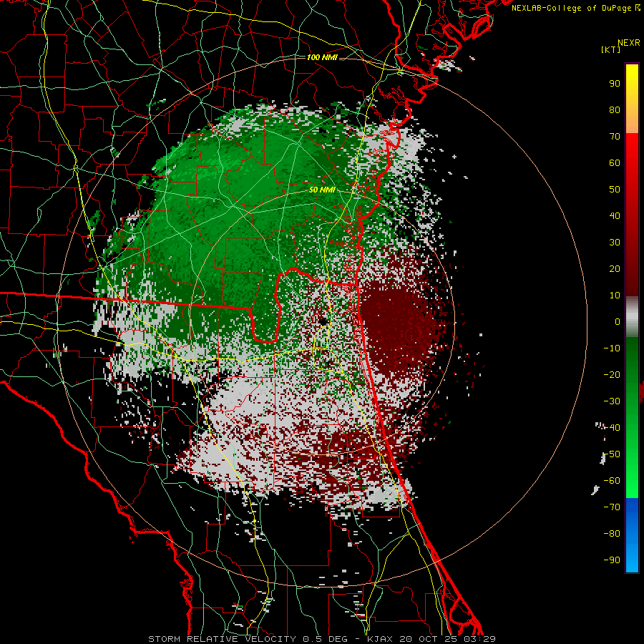644x644 pixels.
Task: Click the -70 value on velocity scale
Action: tap(612, 507)
